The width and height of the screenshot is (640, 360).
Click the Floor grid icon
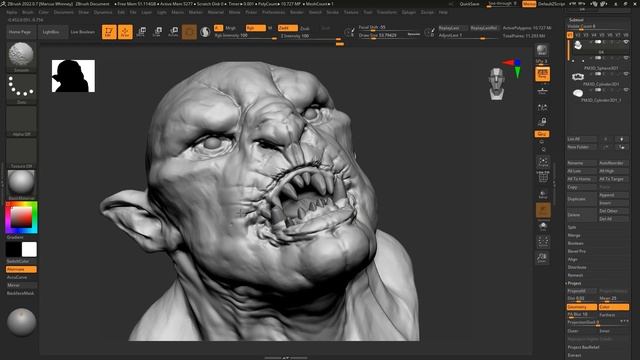(x=542, y=91)
